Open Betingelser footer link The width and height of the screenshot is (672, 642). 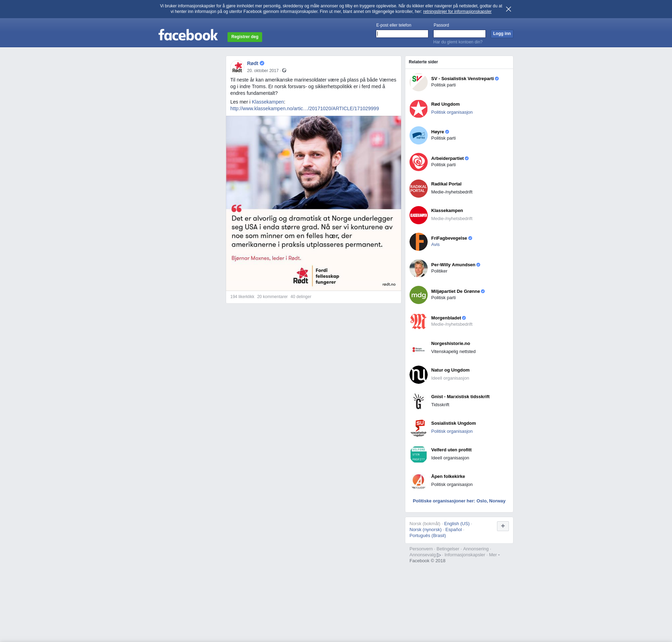click(448, 549)
